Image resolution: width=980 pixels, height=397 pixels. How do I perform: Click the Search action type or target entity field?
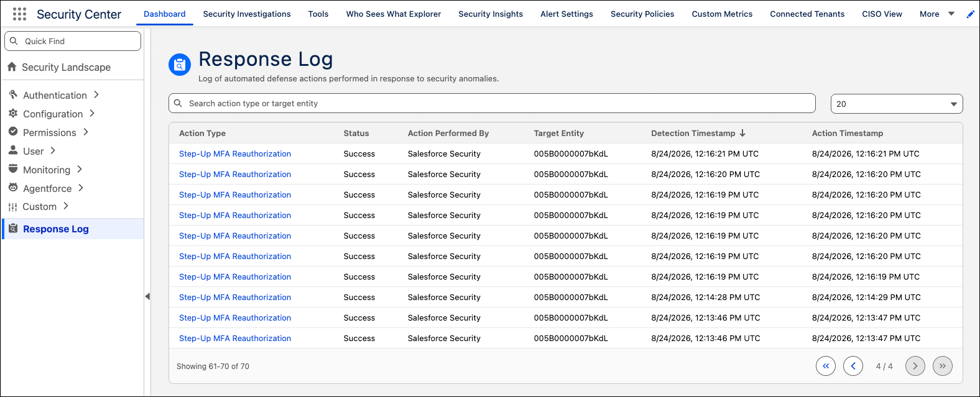click(x=492, y=103)
